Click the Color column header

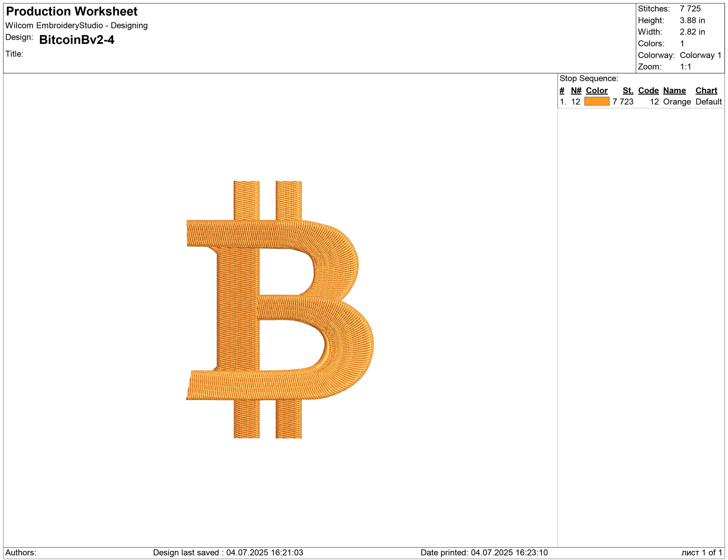click(597, 91)
